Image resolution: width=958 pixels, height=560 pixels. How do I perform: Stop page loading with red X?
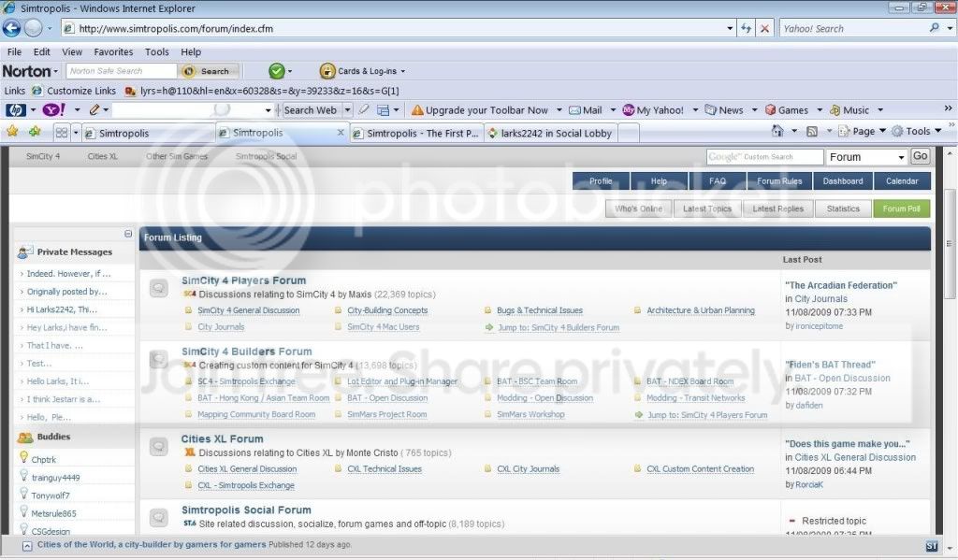(764, 28)
